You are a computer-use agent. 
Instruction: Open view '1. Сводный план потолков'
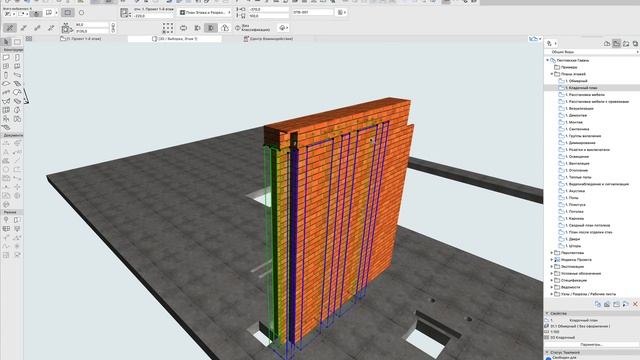point(588,225)
